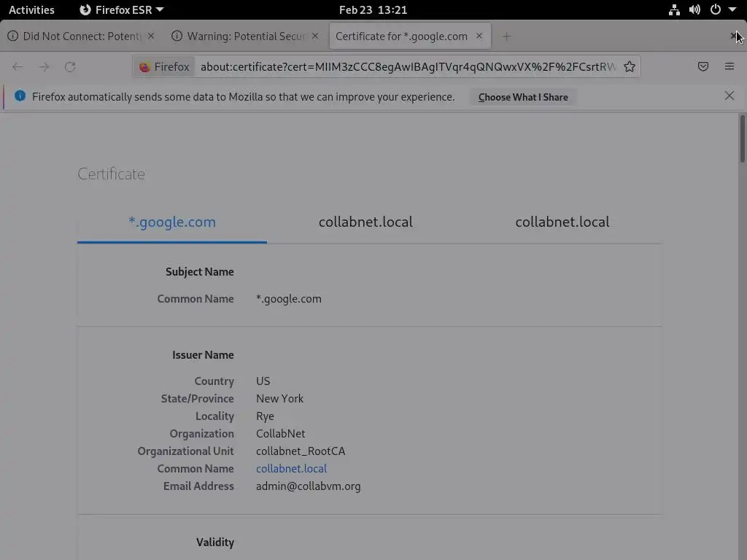Click the Rye locality value
This screenshot has height=560, width=747.
[x=265, y=416]
